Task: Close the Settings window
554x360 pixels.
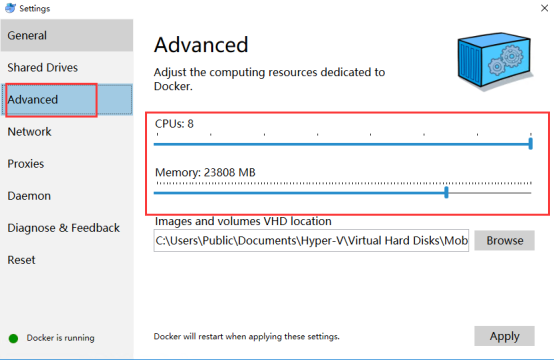Action: [544, 8]
